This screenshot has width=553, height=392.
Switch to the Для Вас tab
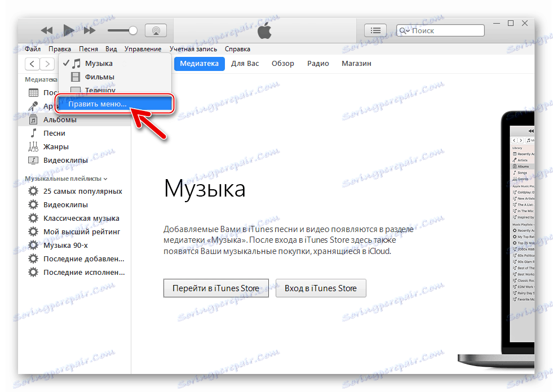[x=245, y=64]
